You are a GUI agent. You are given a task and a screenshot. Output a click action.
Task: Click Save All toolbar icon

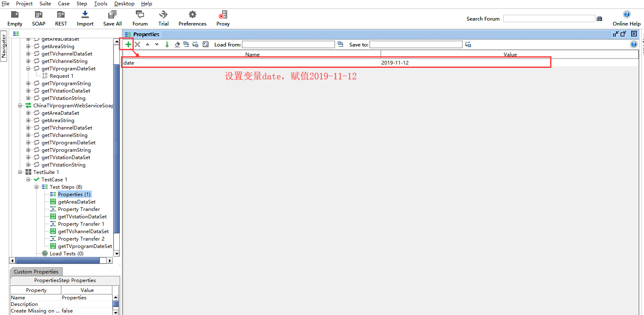click(112, 19)
